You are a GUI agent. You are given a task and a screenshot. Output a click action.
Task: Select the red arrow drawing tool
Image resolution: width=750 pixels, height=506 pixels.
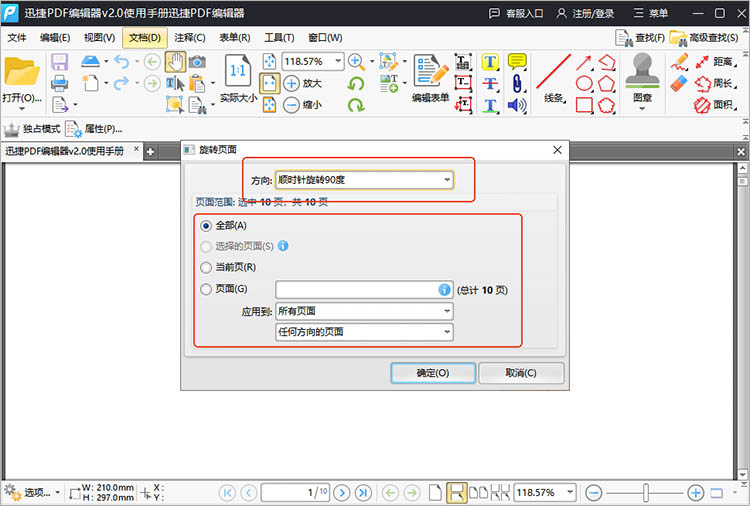(584, 62)
